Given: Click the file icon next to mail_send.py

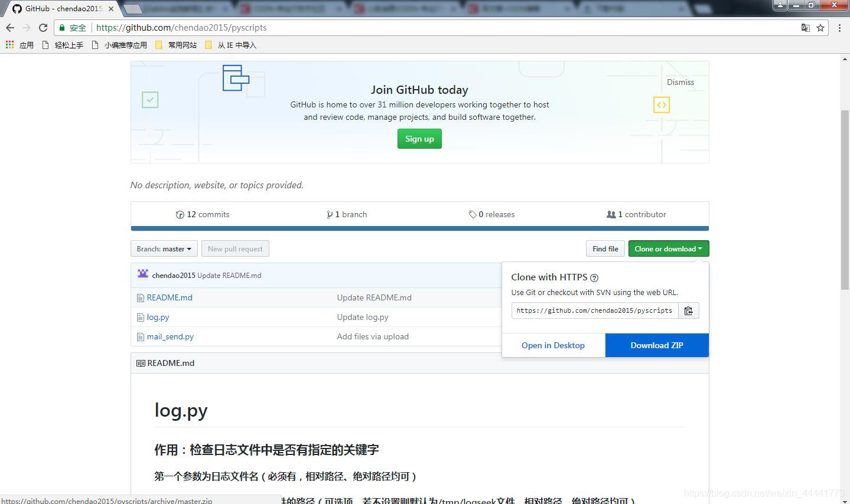Looking at the screenshot, I should click(141, 337).
